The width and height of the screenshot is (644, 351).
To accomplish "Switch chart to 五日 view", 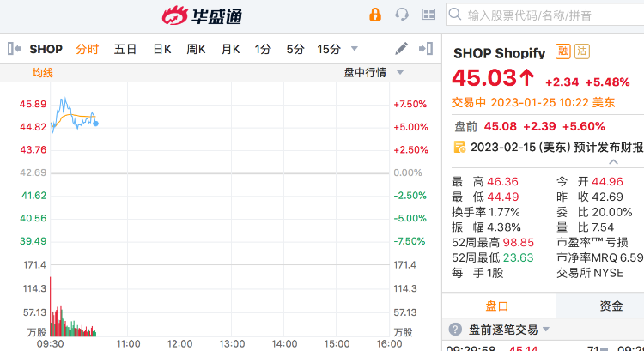I will [x=125, y=49].
